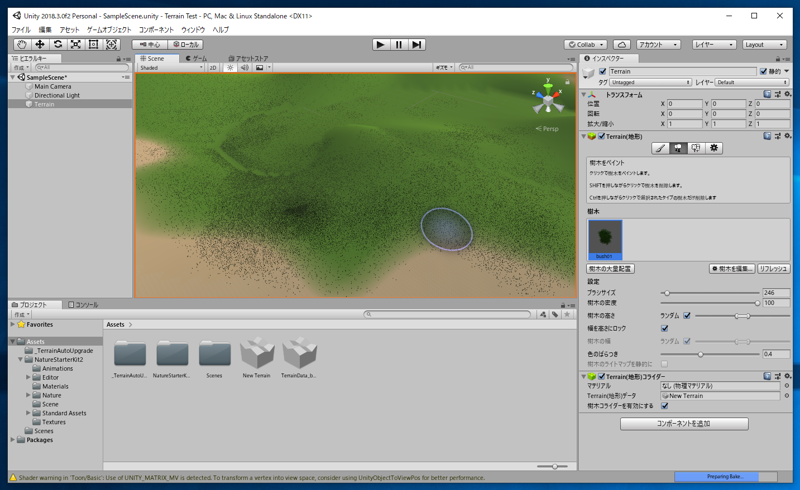Image resolution: width=800 pixels, height=490 pixels.
Task: Save search star icon in Project panel
Action: (x=567, y=314)
